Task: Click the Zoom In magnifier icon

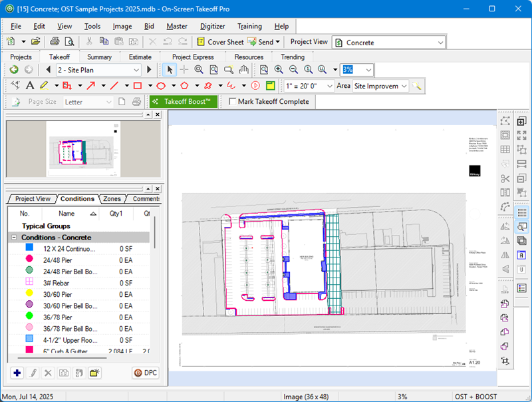Action: (x=279, y=70)
